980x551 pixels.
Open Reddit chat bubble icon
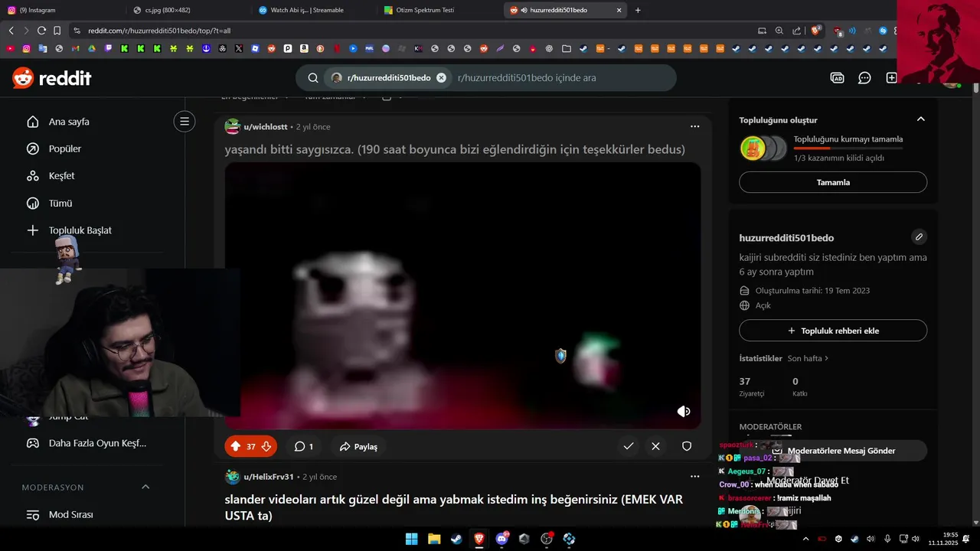(864, 78)
